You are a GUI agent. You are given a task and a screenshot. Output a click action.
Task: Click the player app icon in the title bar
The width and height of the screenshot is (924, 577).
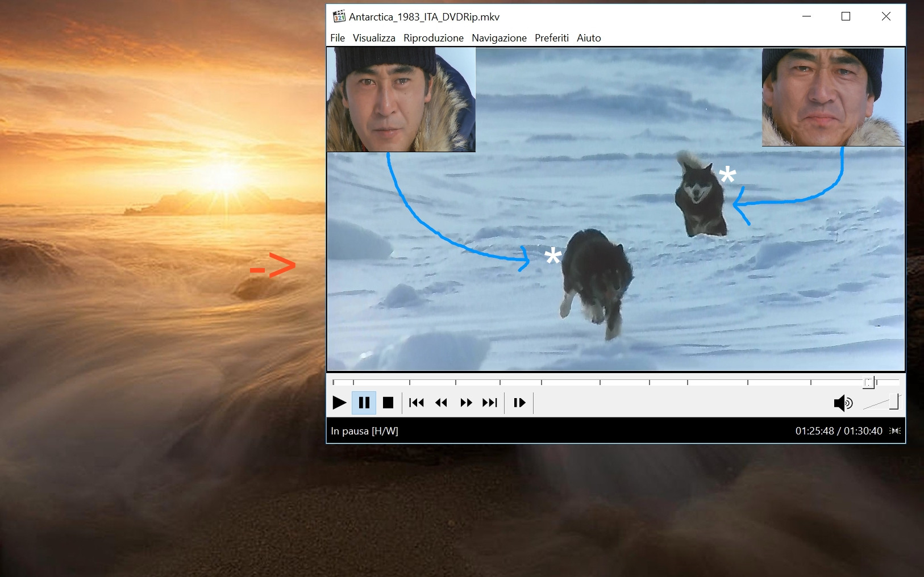point(339,16)
